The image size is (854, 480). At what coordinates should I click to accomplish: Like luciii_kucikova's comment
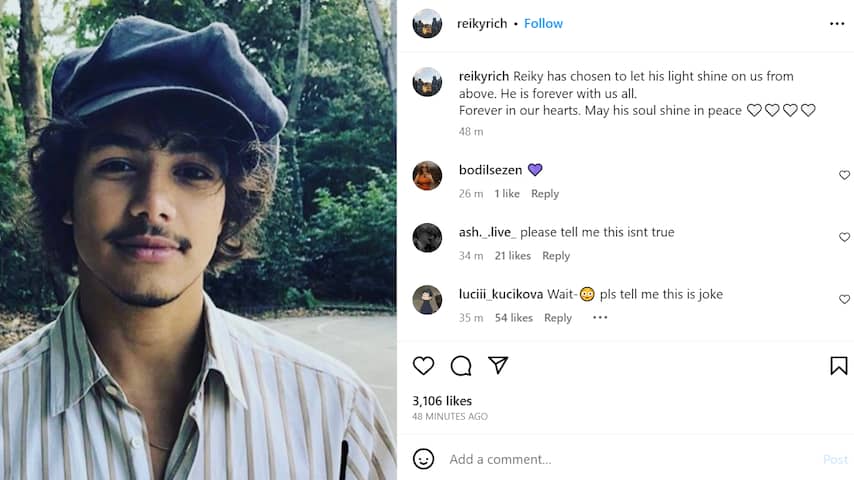point(844,299)
